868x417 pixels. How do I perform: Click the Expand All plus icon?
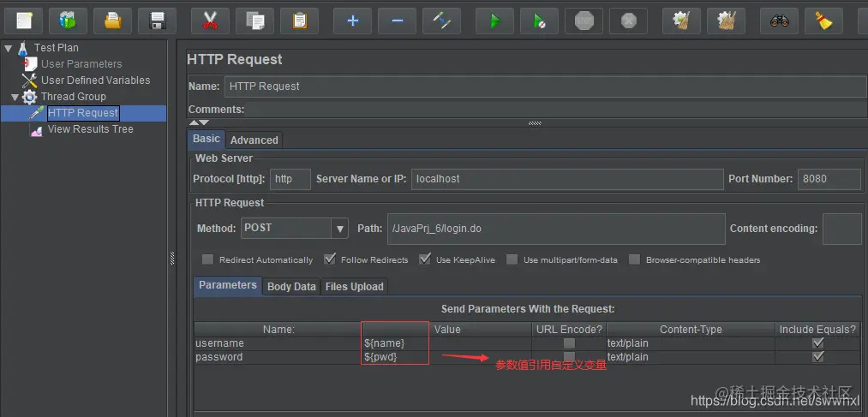coord(353,21)
